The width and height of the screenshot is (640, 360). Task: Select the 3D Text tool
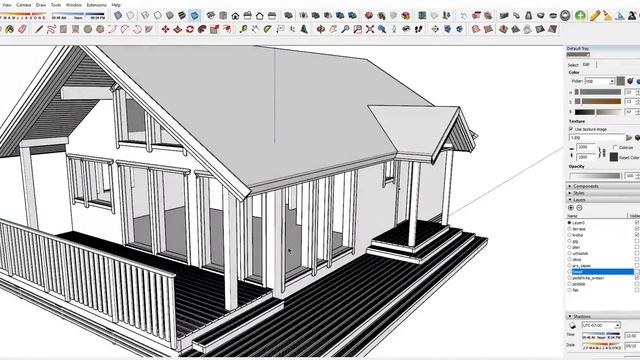(304, 29)
